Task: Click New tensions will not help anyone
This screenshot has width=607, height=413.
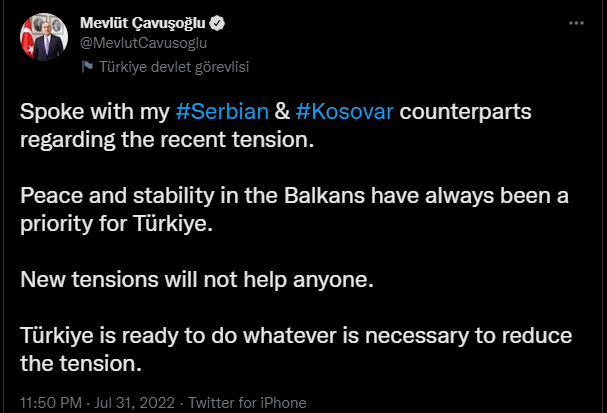Action: [197, 279]
